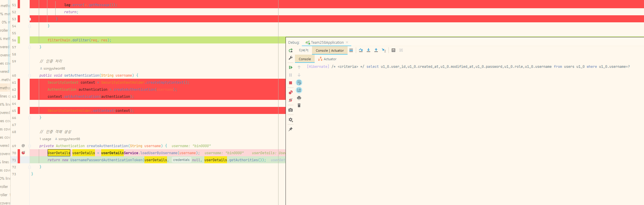Image resolution: width=644 pixels, height=205 pixels.
Task: Toggle Mute Breakpoints crossed circle icon
Action: (291, 100)
